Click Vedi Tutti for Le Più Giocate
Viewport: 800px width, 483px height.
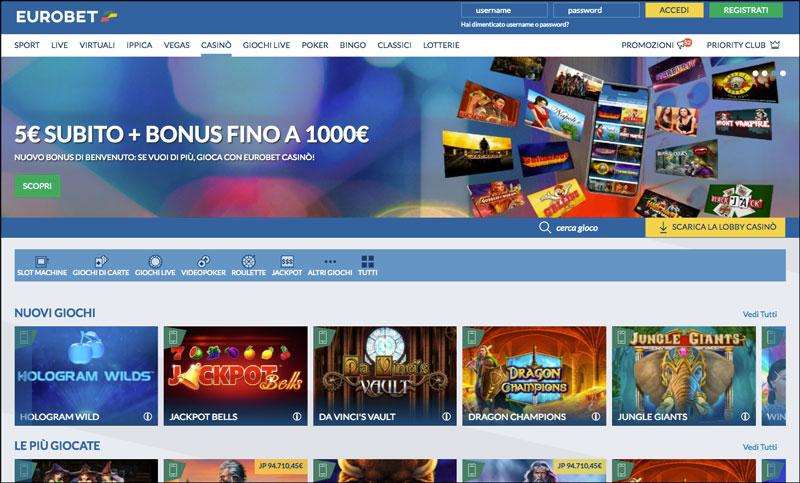pyautogui.click(x=760, y=447)
